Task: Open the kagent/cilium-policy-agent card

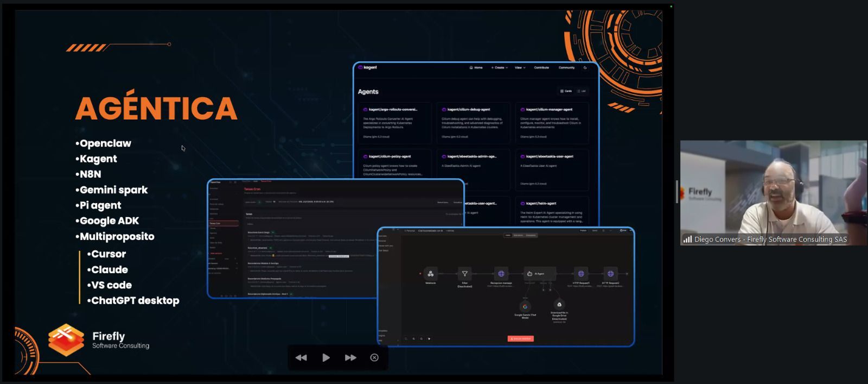Action: 395,164
